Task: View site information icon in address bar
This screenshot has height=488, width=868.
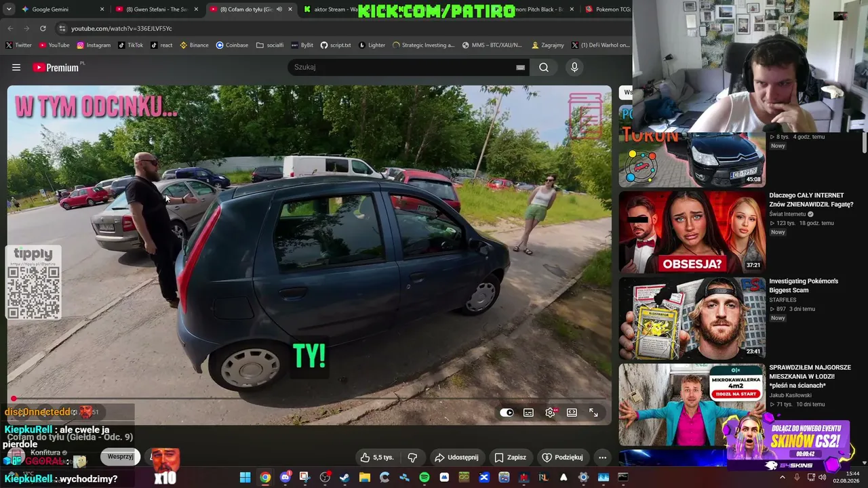Action: (62, 28)
